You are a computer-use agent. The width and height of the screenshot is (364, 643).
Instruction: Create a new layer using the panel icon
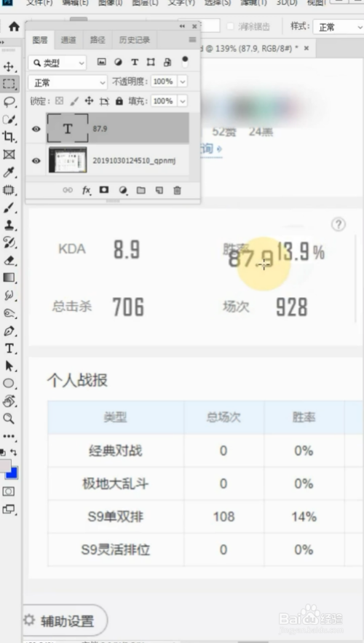pyautogui.click(x=159, y=190)
